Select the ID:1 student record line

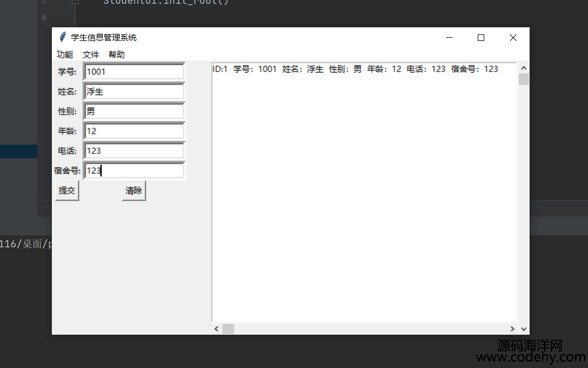355,69
